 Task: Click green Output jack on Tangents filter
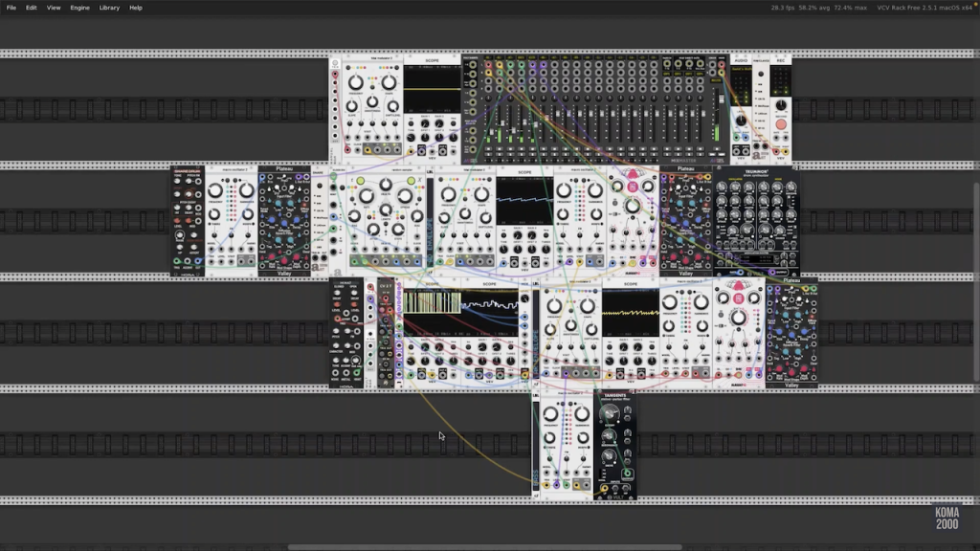(628, 473)
